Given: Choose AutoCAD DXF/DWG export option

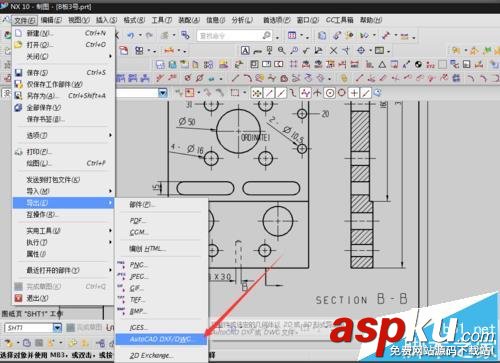Looking at the screenshot, I should (161, 339).
